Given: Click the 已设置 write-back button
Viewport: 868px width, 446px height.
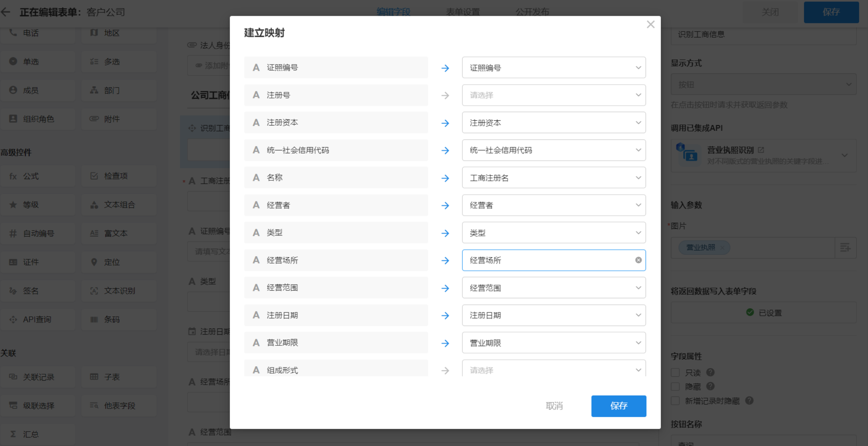Looking at the screenshot, I should tap(763, 313).
